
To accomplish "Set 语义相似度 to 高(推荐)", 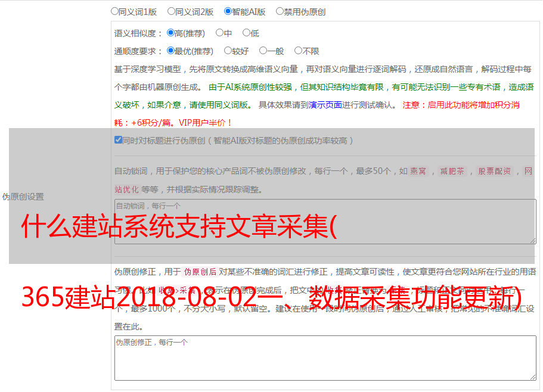I will pos(170,33).
